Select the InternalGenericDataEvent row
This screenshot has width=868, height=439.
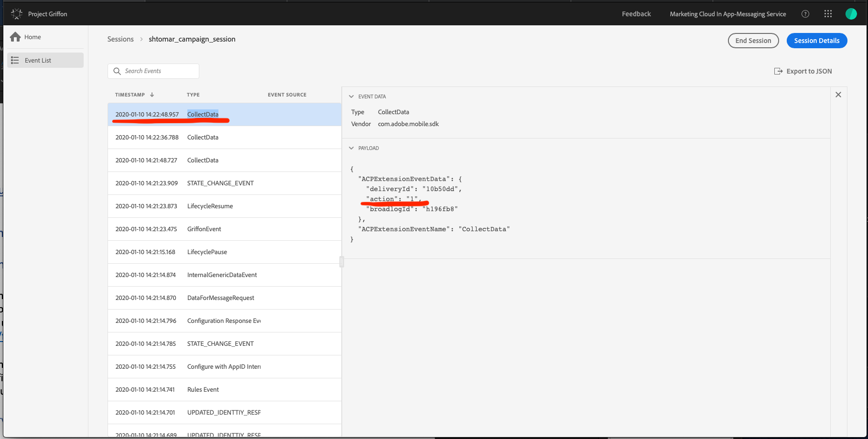225,275
